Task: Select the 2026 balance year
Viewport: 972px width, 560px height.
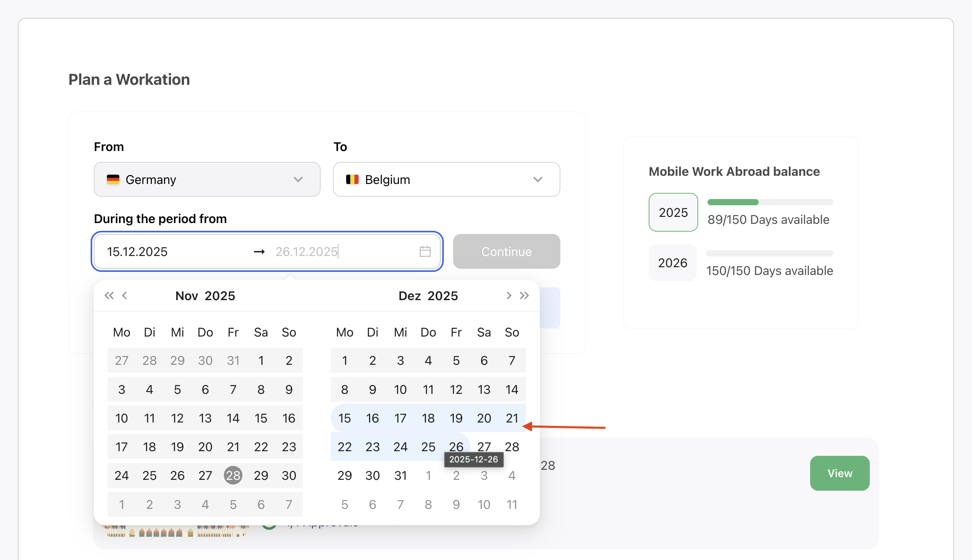Action: point(673,263)
